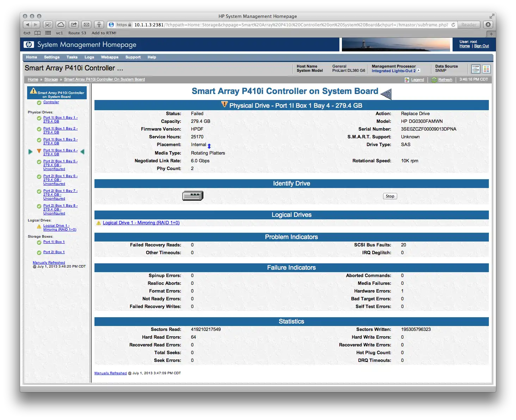
Task: Open the Webapps menu
Action: (x=110, y=57)
